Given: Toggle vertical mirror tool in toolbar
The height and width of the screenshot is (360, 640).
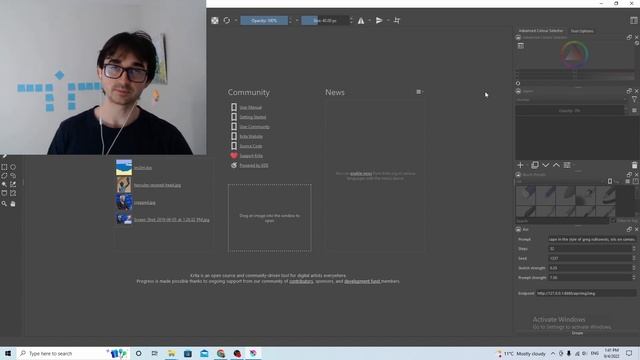Looking at the screenshot, I should [x=379, y=20].
